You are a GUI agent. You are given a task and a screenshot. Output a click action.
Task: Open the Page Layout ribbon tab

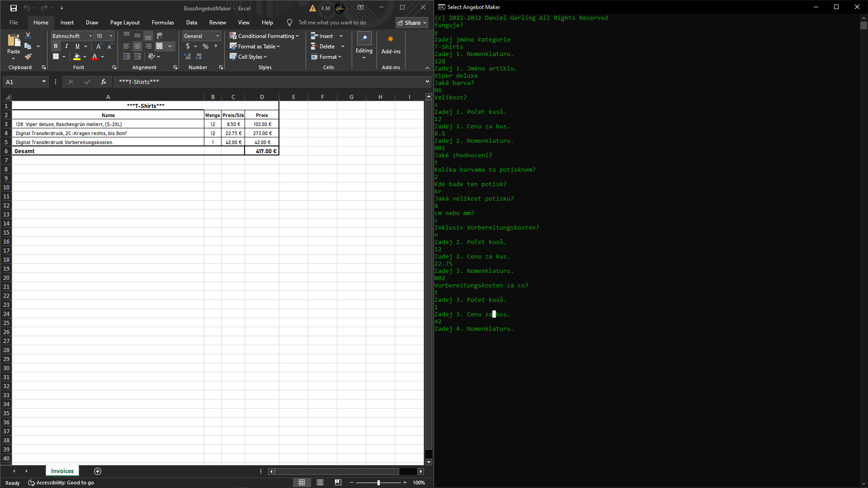(125, 23)
